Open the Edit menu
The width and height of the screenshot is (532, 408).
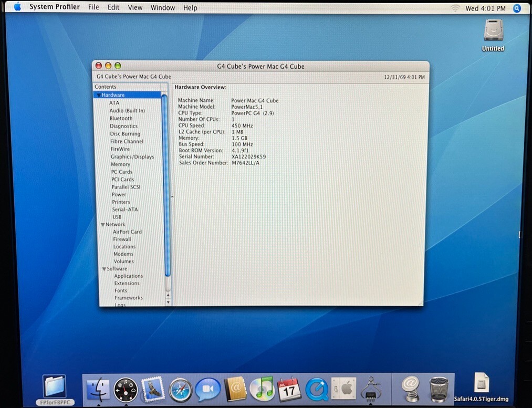coord(113,7)
